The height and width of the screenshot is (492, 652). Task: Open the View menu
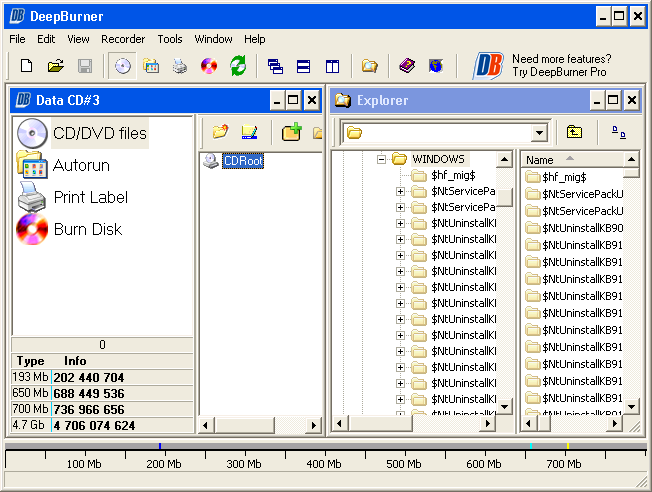coord(78,39)
